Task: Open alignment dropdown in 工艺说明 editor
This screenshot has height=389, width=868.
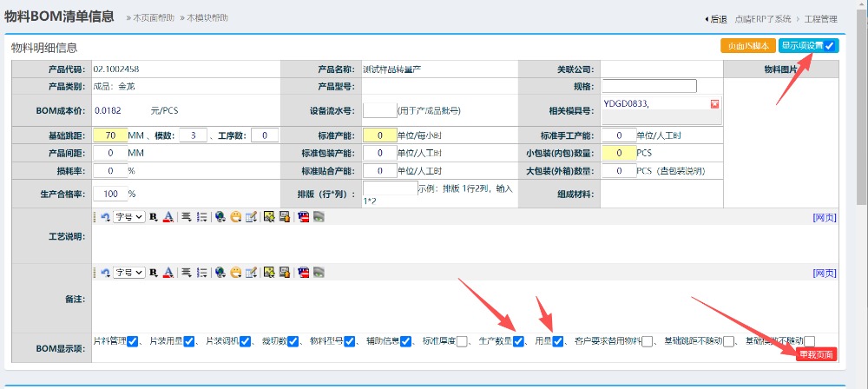Action: [186, 217]
